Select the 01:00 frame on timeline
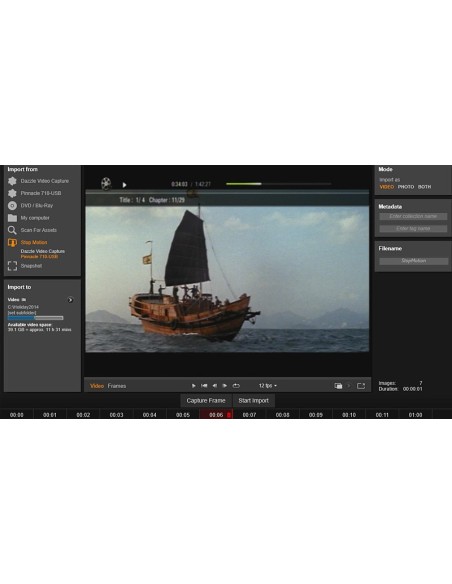The height and width of the screenshot is (584, 452). pyautogui.click(x=416, y=415)
